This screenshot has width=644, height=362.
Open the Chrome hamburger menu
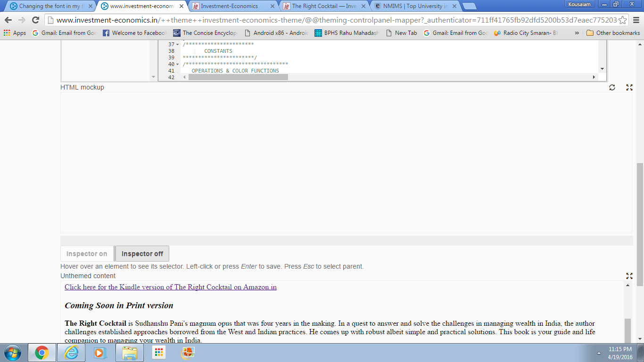coord(636,20)
